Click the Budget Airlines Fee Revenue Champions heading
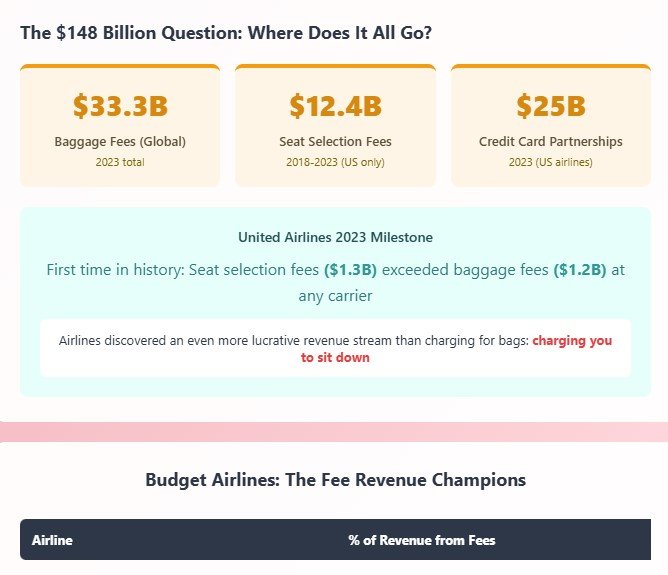 [x=335, y=480]
